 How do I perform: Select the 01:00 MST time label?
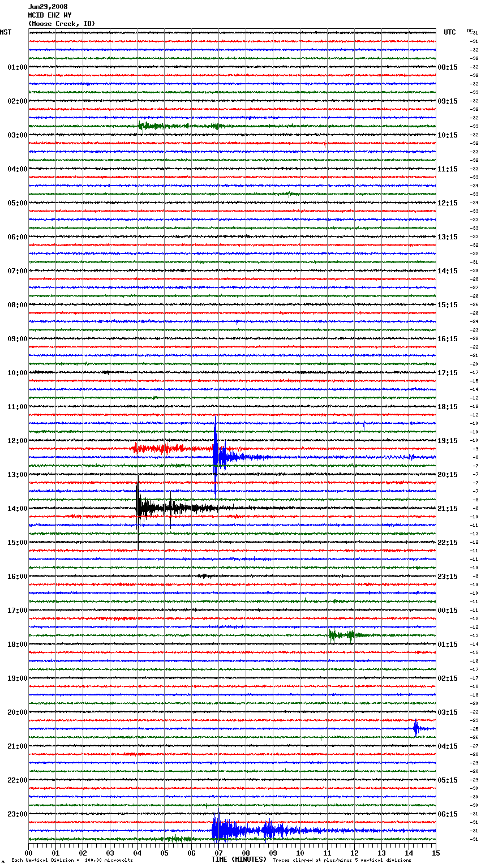tap(18, 67)
